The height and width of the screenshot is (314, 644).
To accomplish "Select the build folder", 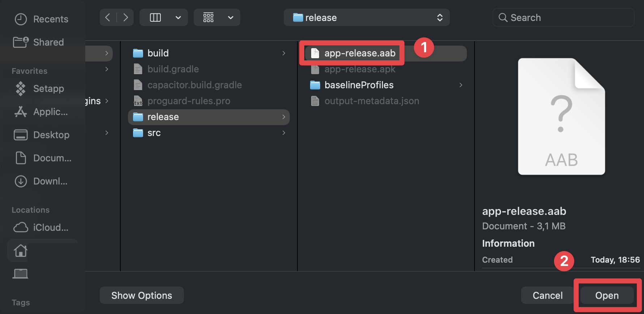I will (209, 53).
